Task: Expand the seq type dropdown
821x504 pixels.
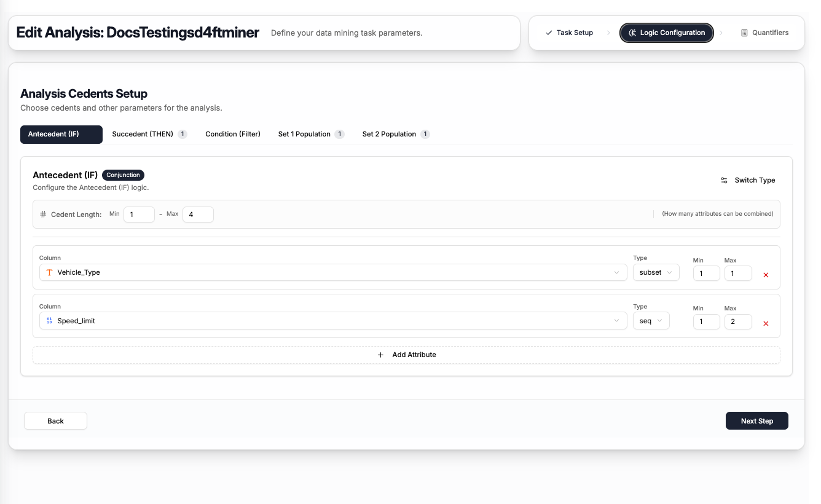Action: tap(651, 321)
